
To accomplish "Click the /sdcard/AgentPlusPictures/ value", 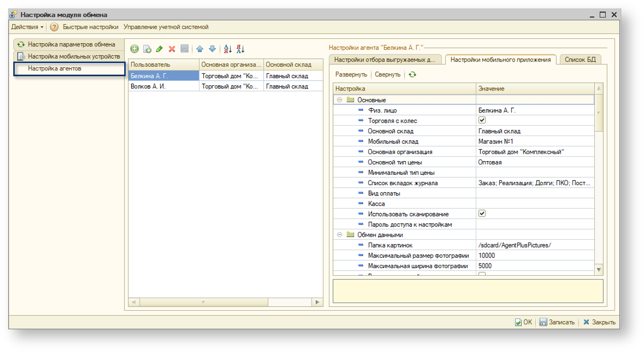I will coord(535,245).
